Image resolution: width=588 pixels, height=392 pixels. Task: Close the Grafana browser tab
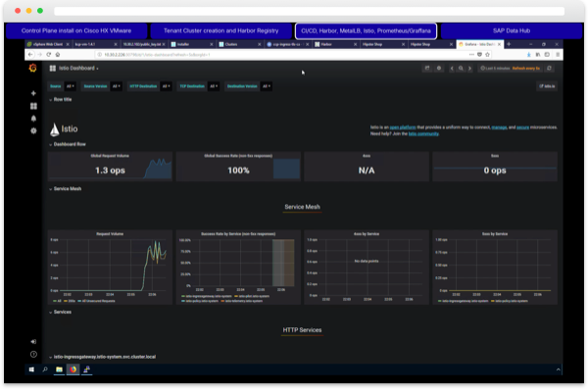coord(499,44)
